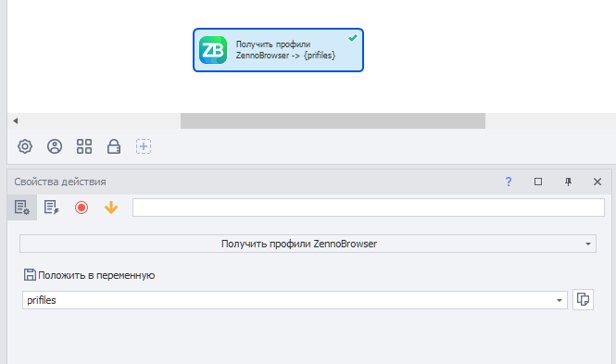Open project settings gear icon

tap(25, 146)
